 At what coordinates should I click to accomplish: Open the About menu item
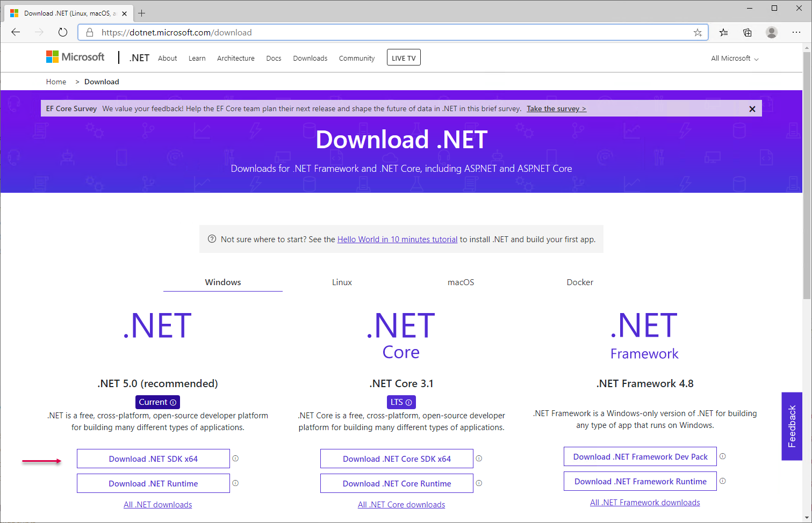coord(168,59)
